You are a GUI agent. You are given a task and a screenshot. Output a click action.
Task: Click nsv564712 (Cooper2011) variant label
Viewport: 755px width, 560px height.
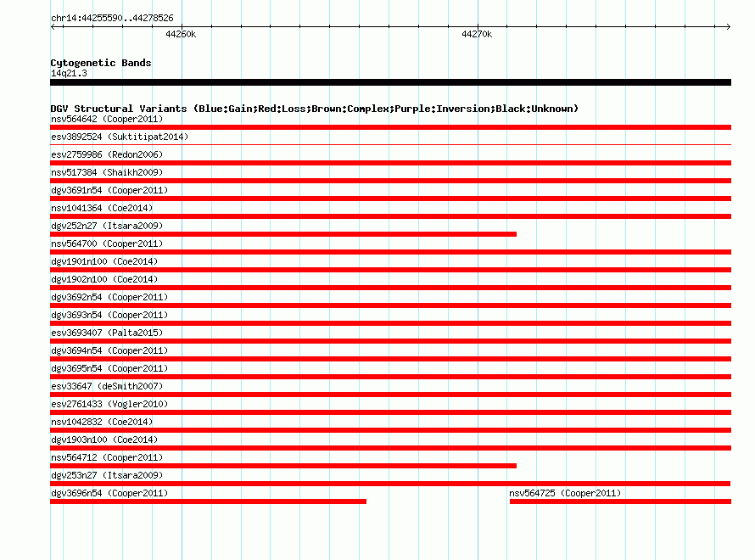click(x=107, y=457)
